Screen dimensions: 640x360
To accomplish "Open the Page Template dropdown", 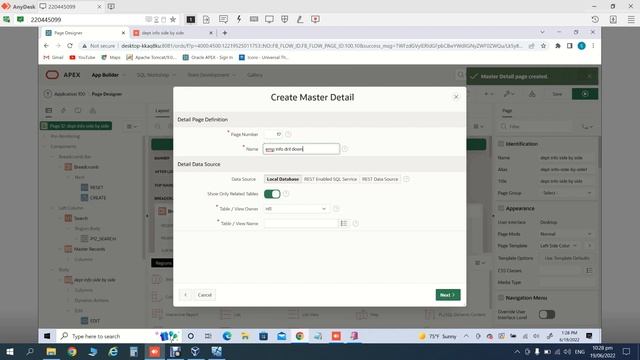I will click(x=559, y=246).
